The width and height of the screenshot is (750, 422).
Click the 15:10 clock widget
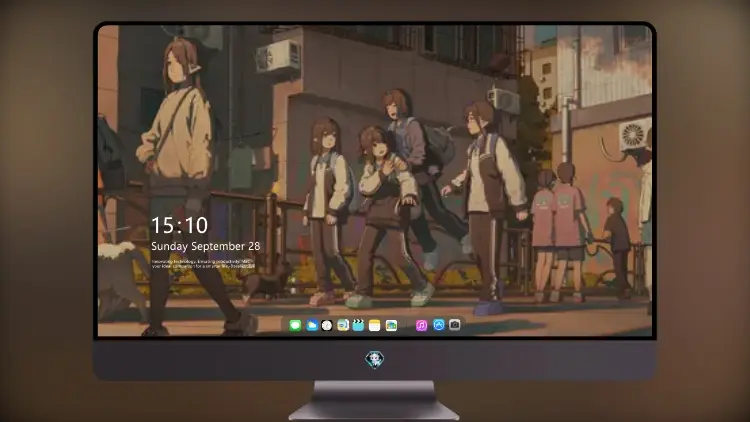coord(179,225)
